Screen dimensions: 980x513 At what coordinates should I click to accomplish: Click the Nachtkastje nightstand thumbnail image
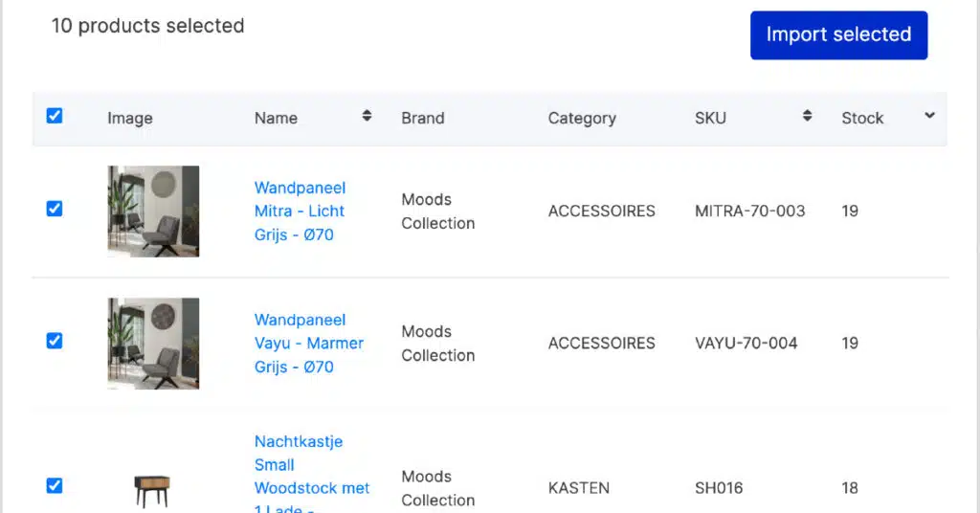tap(152, 491)
